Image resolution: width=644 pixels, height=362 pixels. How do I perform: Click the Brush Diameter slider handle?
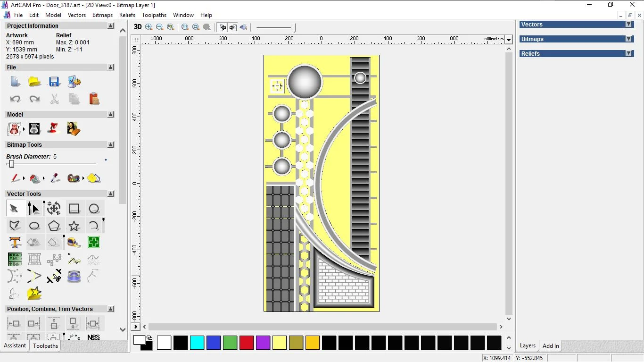coord(12,164)
